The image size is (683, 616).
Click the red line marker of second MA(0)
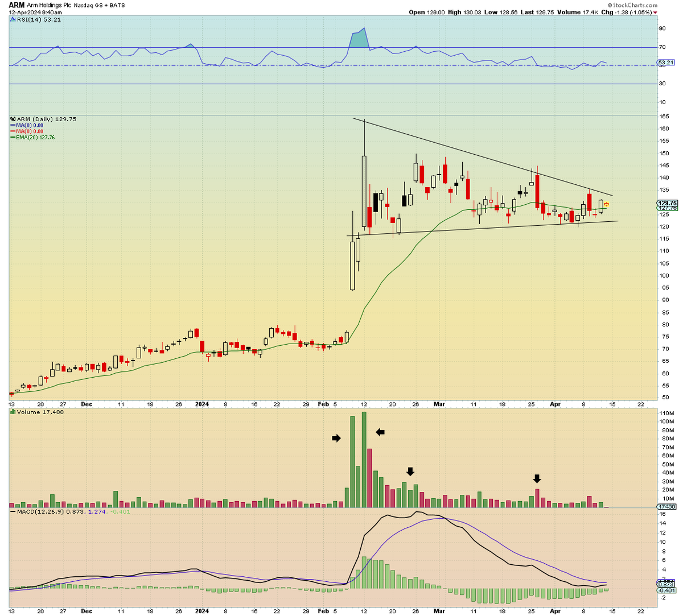(13, 131)
